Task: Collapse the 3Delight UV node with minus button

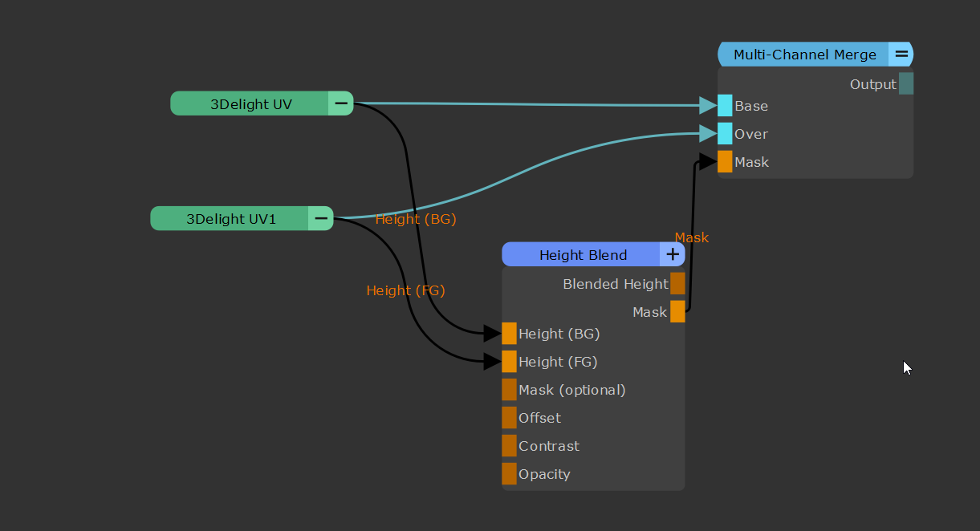Action: click(x=341, y=103)
